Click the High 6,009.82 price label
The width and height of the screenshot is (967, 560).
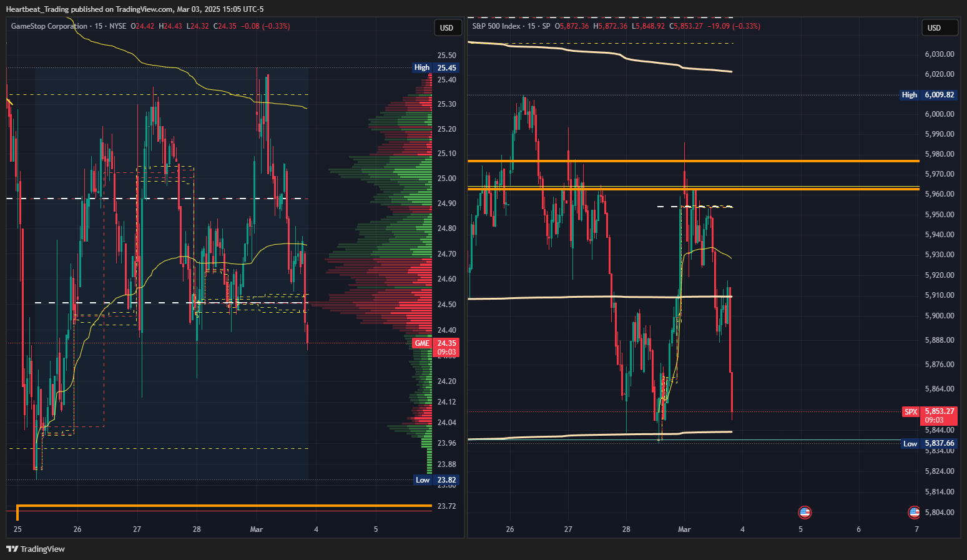(x=929, y=95)
